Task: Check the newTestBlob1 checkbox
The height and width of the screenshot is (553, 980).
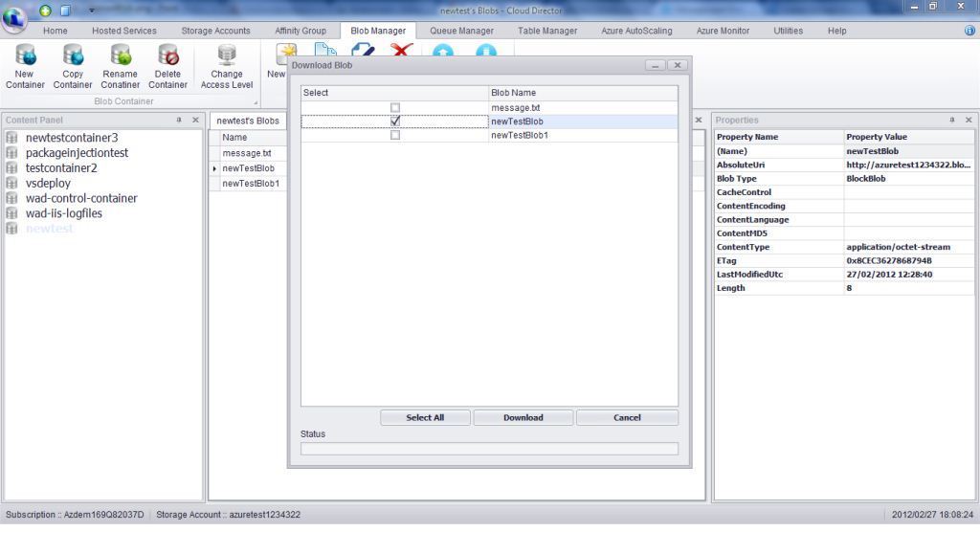Action: click(395, 135)
